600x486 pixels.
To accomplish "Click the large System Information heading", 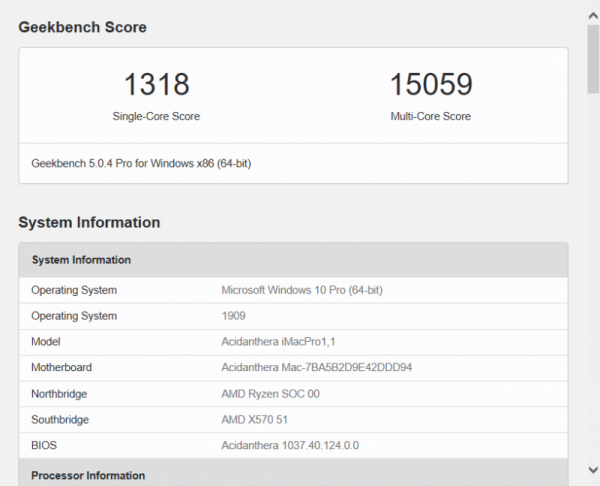I will coord(89,222).
